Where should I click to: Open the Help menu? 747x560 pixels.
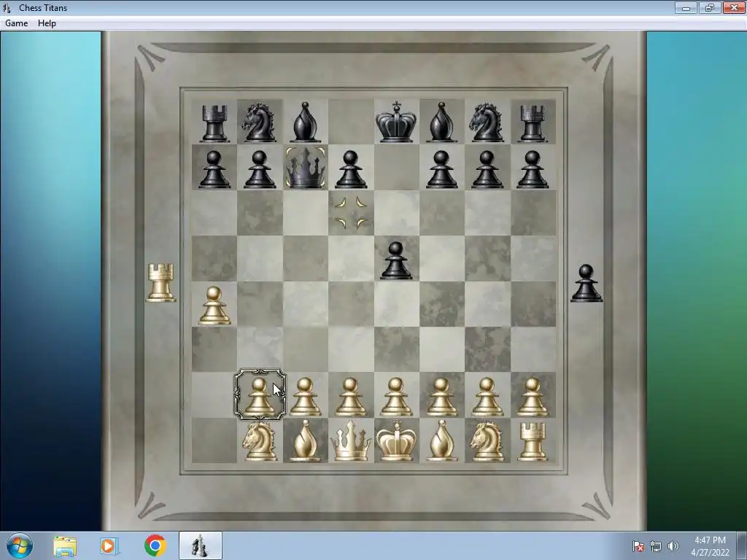point(47,23)
